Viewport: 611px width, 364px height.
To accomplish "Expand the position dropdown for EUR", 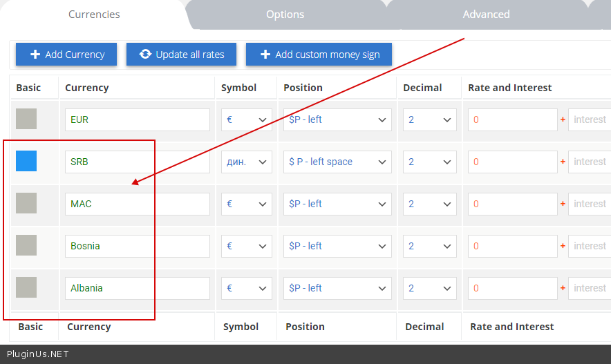I will point(337,119).
